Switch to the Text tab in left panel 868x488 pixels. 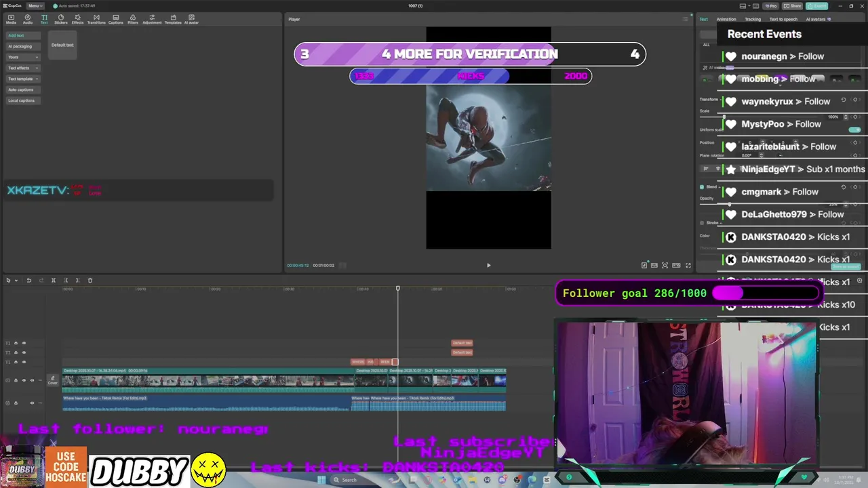[44, 19]
